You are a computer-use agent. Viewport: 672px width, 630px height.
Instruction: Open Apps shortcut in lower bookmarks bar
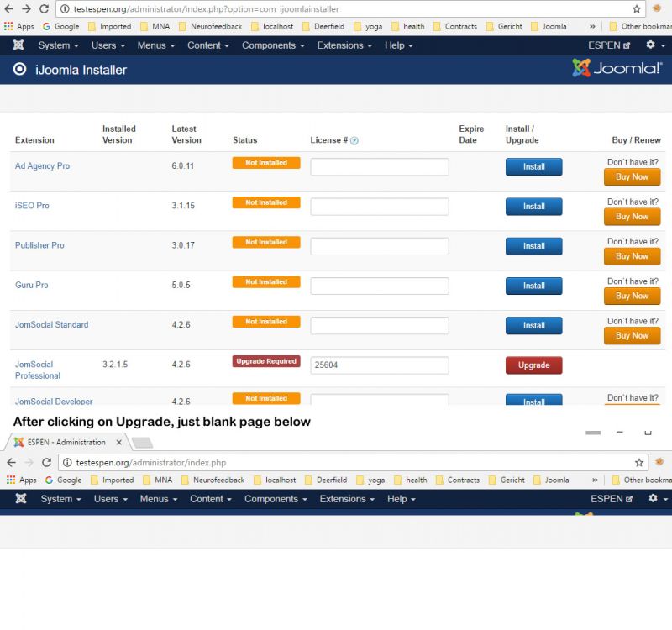(x=22, y=480)
